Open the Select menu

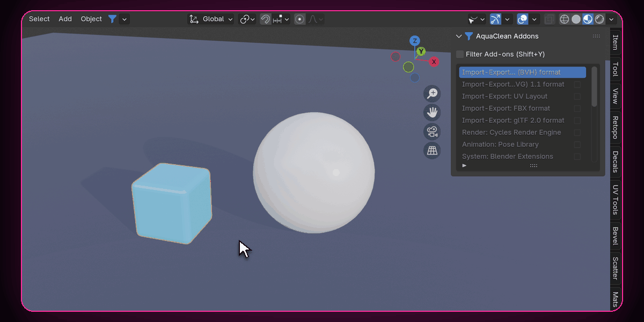(39, 19)
